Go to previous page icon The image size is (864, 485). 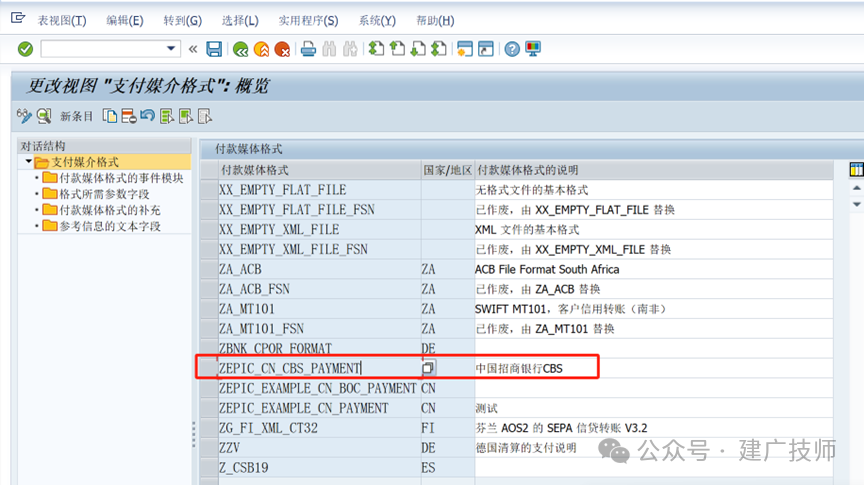pos(397,49)
